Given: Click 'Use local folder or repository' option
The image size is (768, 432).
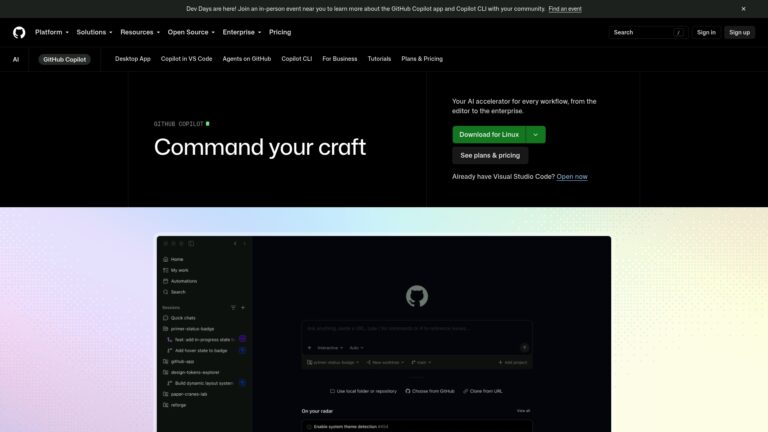Looking at the screenshot, I should click(x=363, y=391).
